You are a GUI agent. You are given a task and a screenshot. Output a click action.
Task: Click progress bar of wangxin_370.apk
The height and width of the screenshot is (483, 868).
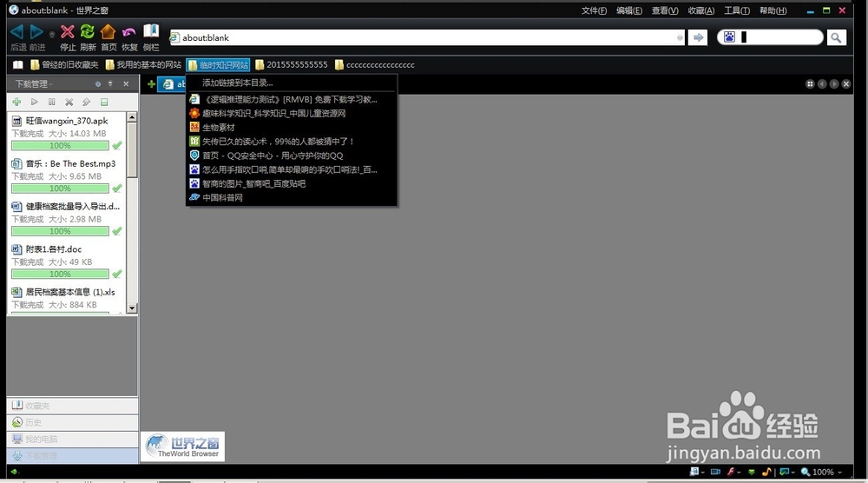point(60,146)
